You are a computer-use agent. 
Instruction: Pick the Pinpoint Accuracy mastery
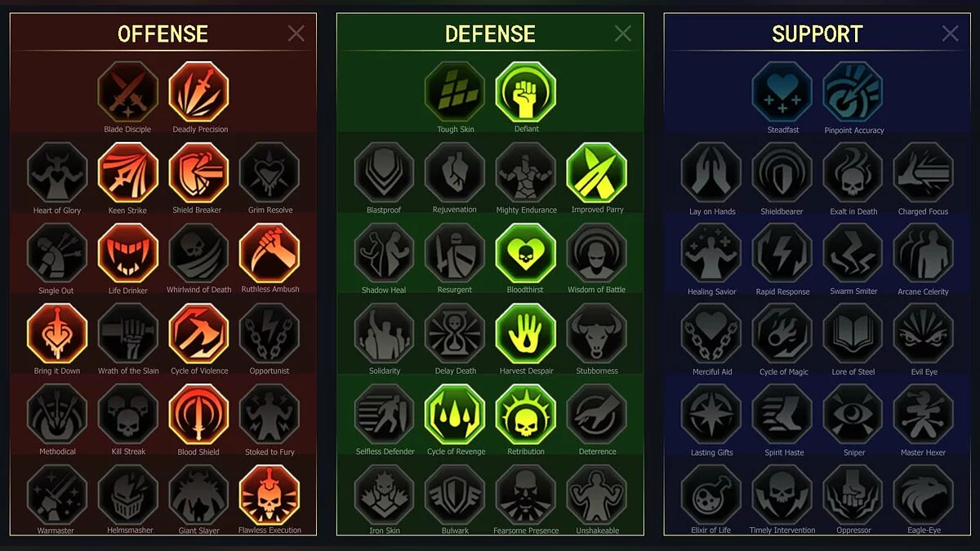[853, 92]
